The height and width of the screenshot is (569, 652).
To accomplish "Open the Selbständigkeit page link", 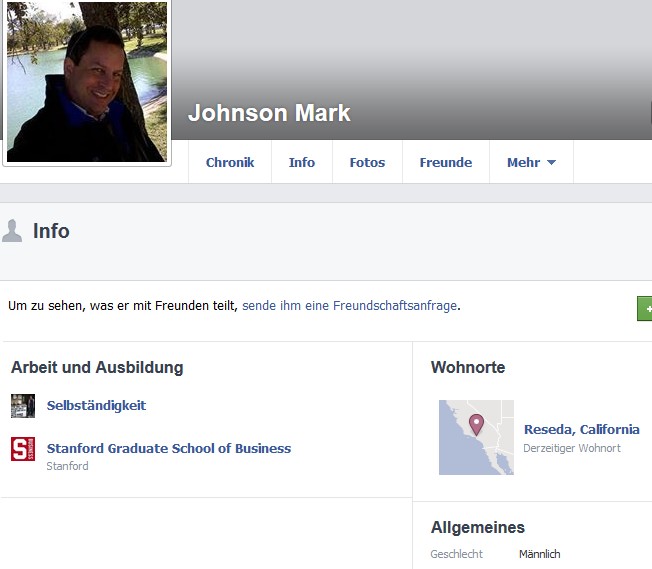I will coord(96,406).
